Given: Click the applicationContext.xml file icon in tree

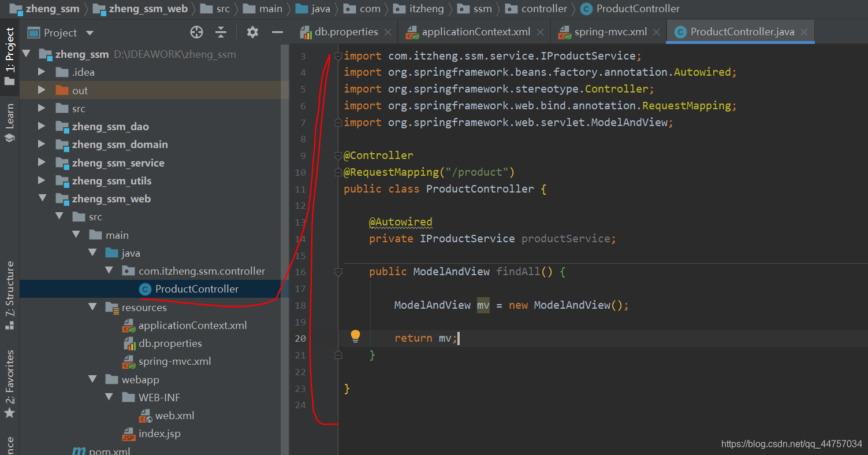Looking at the screenshot, I should pos(129,325).
